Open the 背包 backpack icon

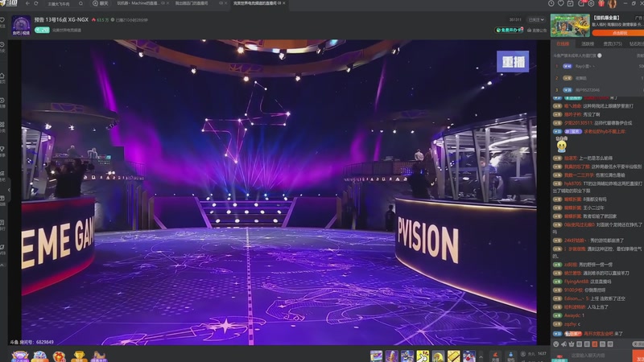coord(510,356)
